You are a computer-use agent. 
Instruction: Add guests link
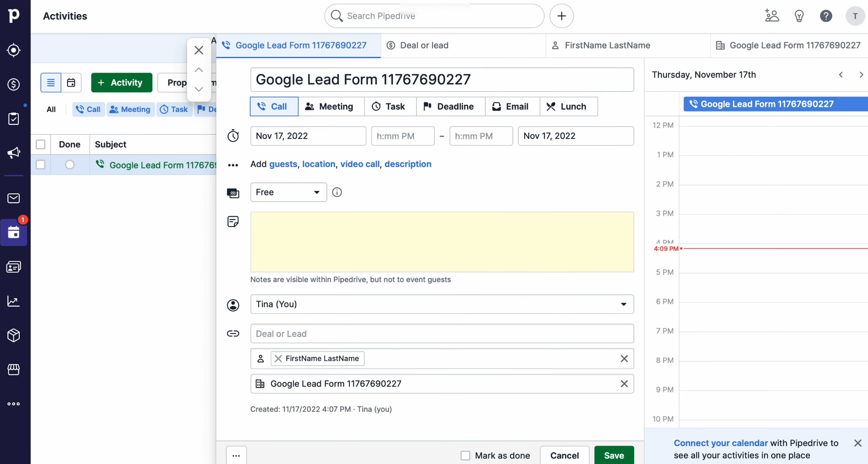point(283,164)
